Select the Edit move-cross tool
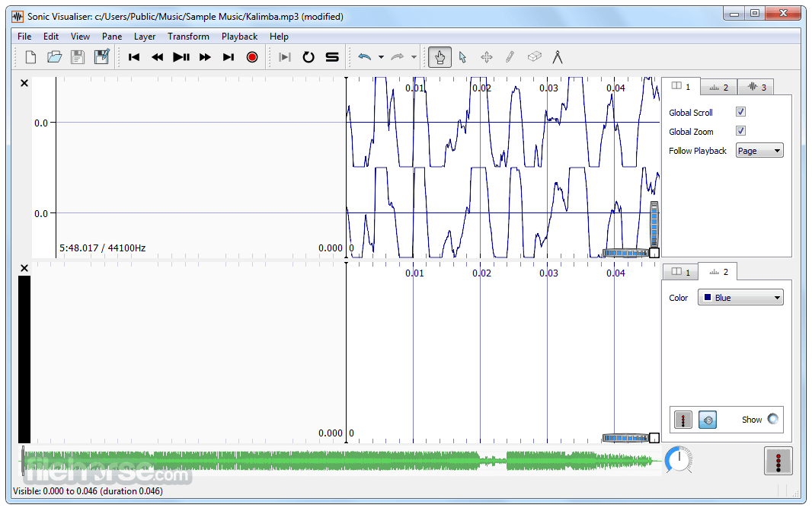The height and width of the screenshot is (508, 812). click(487, 57)
